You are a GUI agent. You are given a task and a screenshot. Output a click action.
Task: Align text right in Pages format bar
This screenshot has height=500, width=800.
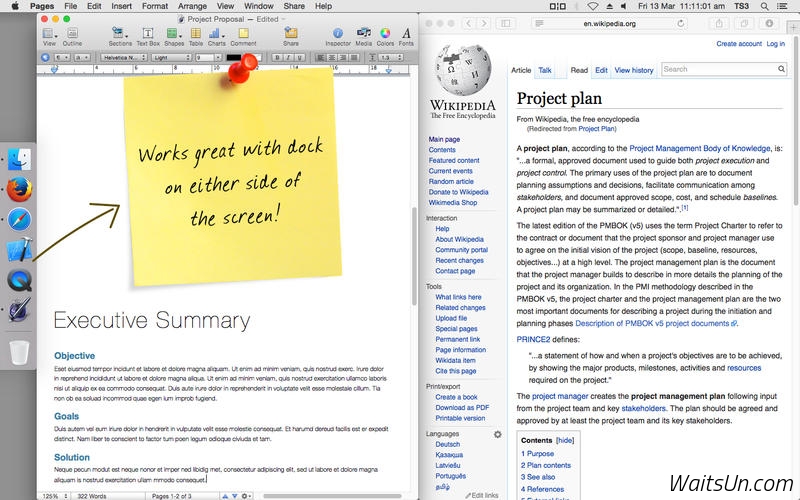(343, 58)
